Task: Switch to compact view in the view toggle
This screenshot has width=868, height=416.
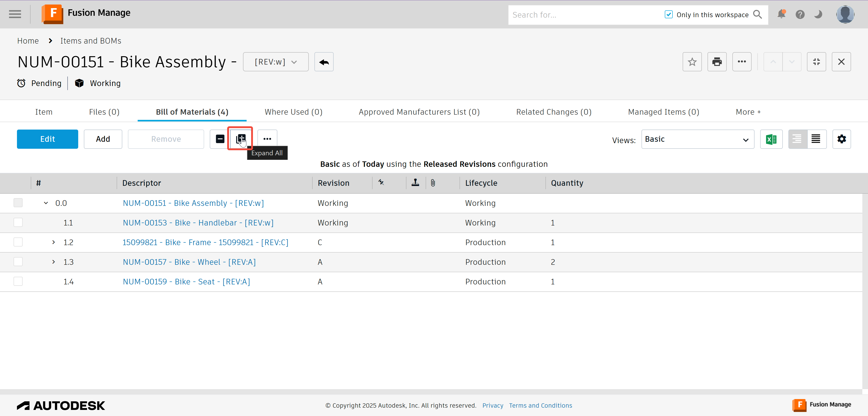Action: coord(816,139)
